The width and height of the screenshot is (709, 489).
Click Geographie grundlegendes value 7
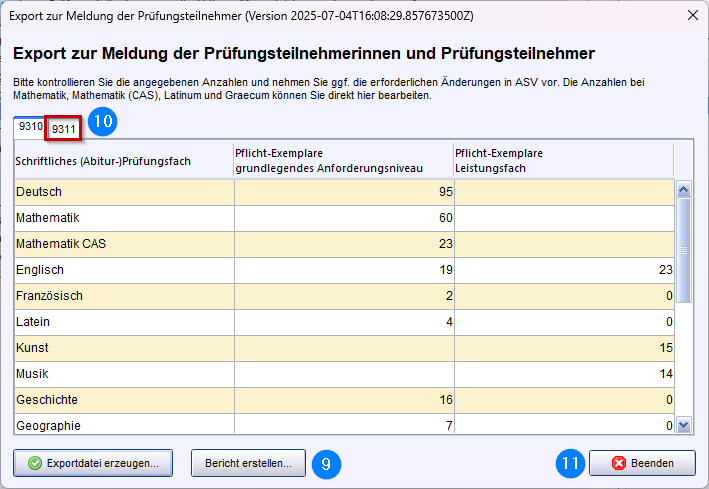tap(345, 424)
